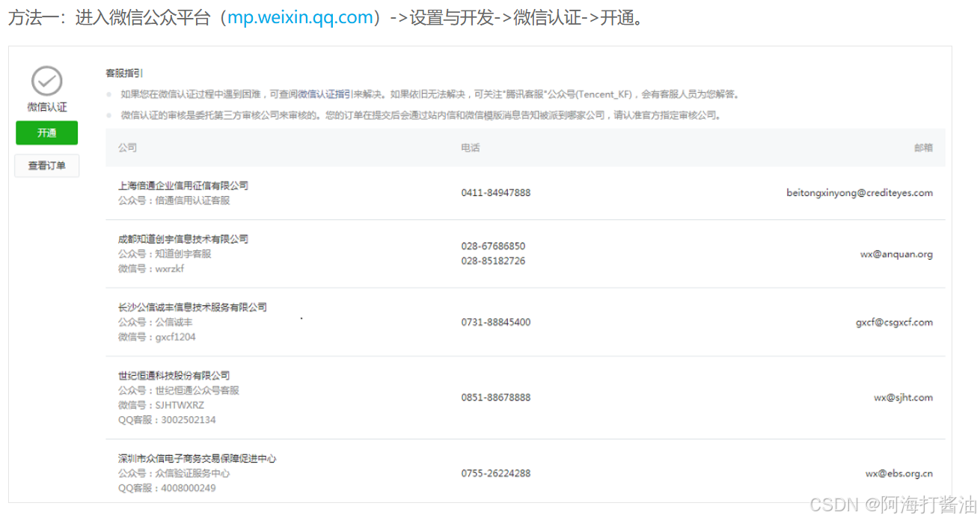This screenshot has width=980, height=521.
Task: Select 长沙公信诚丰信息技术服务有限公司 entry
Action: coord(191,307)
